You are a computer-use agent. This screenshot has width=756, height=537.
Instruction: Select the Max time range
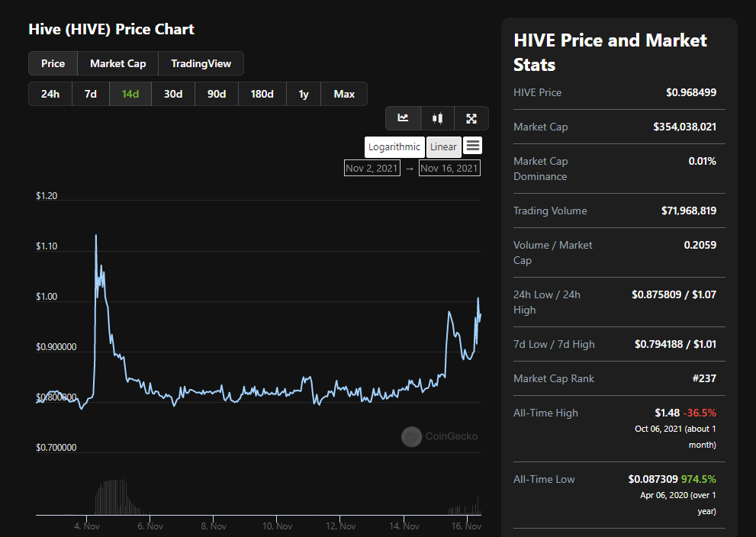(344, 94)
